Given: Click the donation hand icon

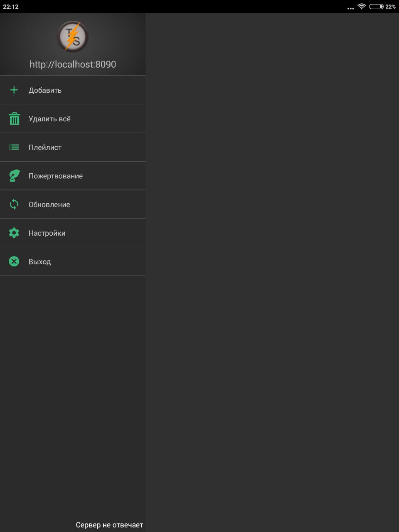Looking at the screenshot, I should click(x=14, y=176).
